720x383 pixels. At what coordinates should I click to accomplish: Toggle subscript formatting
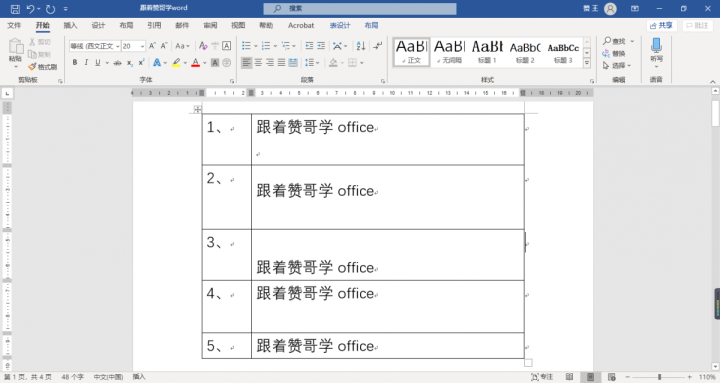[129, 62]
